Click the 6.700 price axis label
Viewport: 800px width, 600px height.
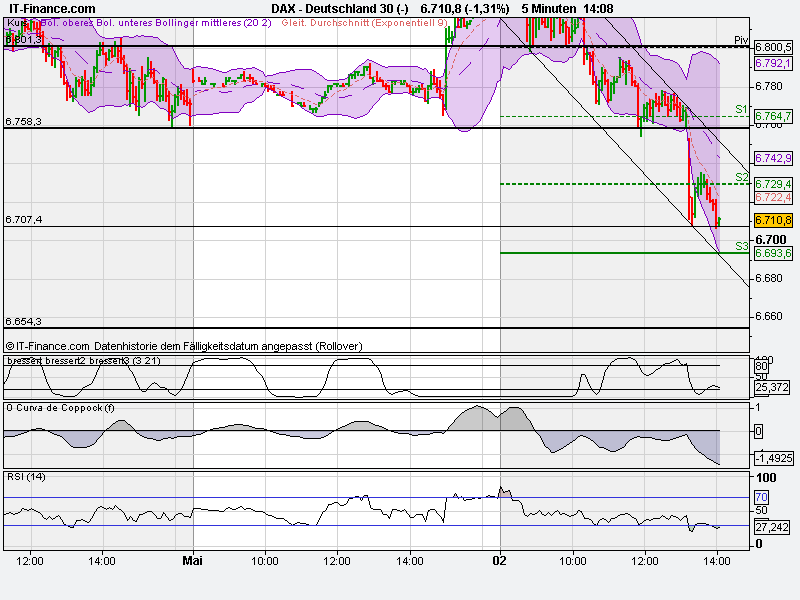(771, 240)
